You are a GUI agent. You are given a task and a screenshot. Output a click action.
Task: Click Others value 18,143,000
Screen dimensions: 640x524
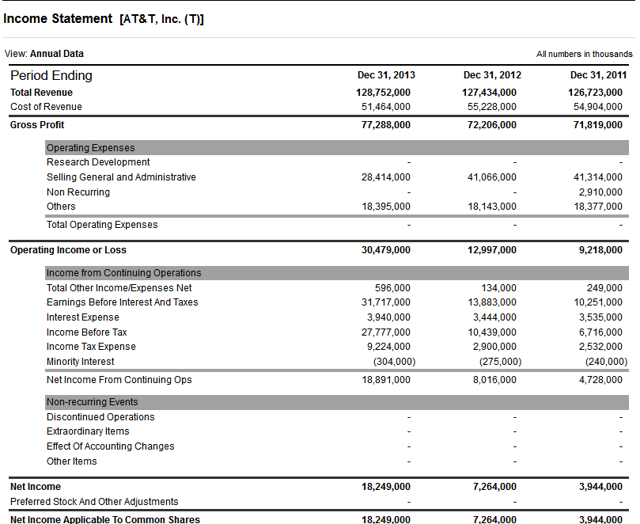coord(492,206)
